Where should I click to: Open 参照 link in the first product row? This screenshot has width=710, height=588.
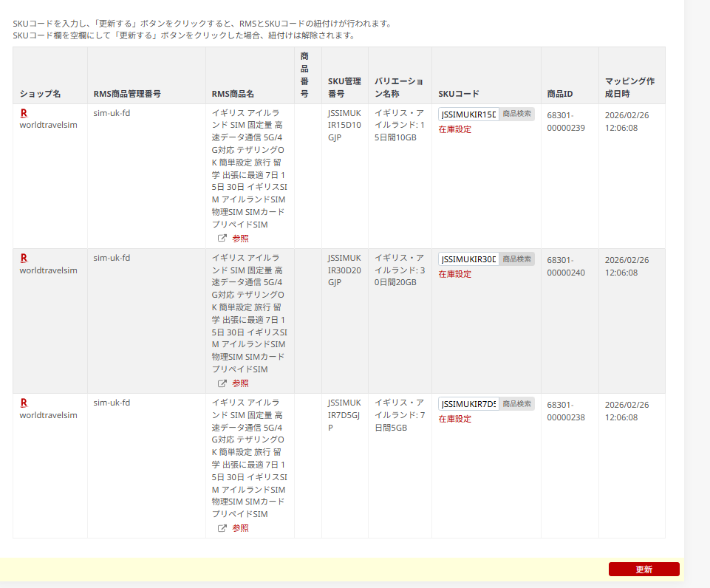240,239
